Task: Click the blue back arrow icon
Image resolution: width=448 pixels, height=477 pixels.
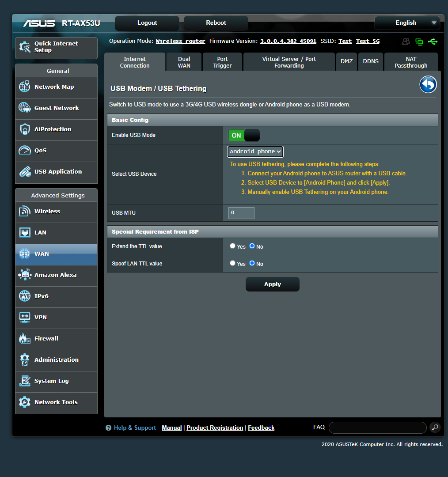Action: [x=428, y=84]
